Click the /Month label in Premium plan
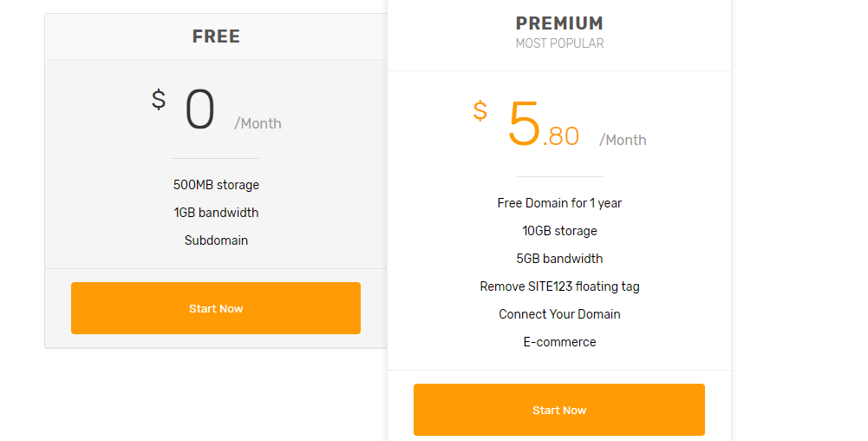The width and height of the screenshot is (868, 441). [x=623, y=140]
